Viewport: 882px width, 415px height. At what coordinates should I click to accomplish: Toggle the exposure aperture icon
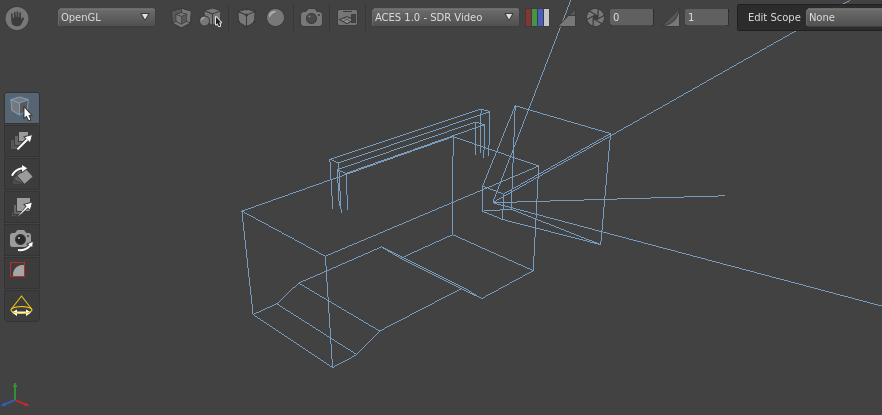tap(595, 17)
